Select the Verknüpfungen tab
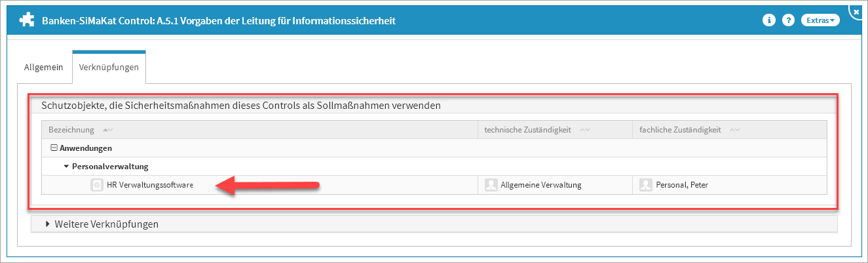The width and height of the screenshot is (868, 263). tap(109, 67)
